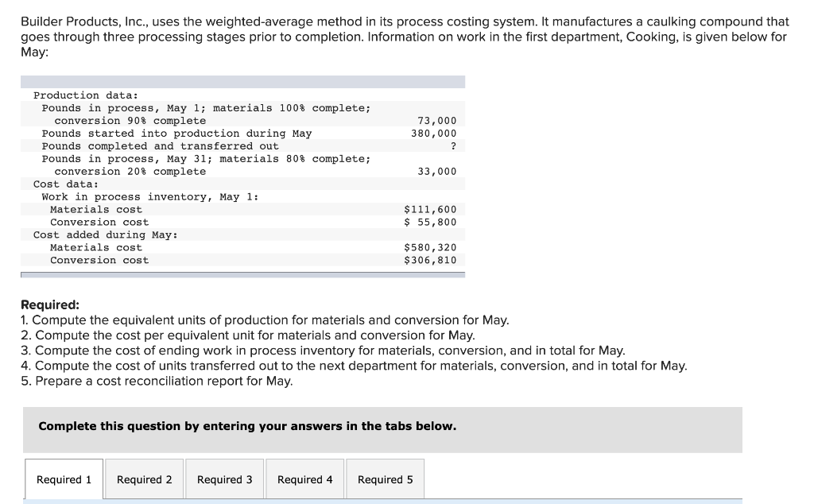This screenshot has height=504, width=814.
Task: Open the Required 5 tab
Action: tap(385, 479)
